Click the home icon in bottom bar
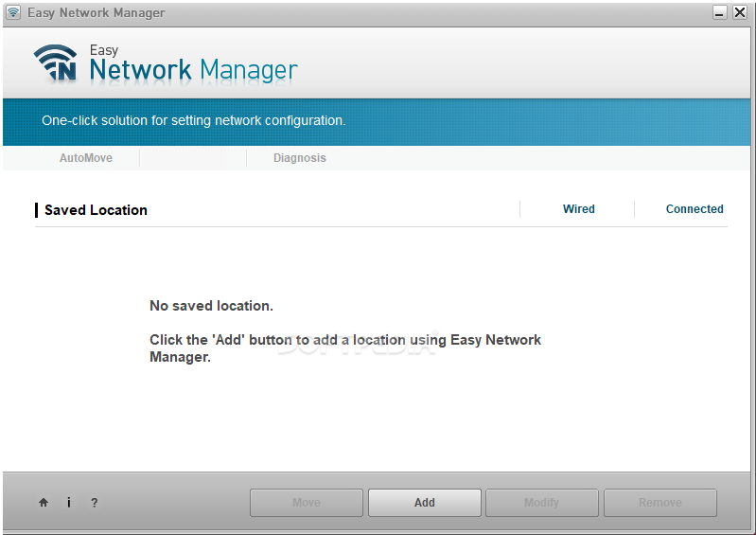This screenshot has width=756, height=535. point(44,503)
